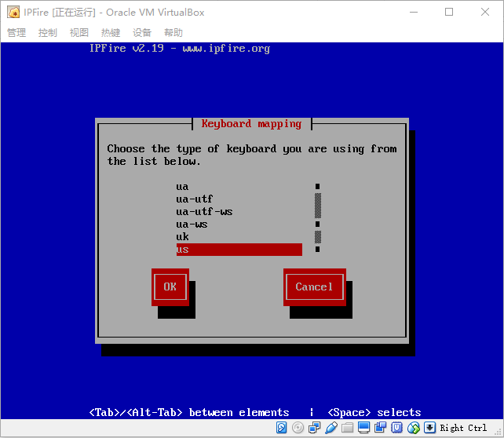
Task: Click the hard disk activity icon
Action: 281,428
